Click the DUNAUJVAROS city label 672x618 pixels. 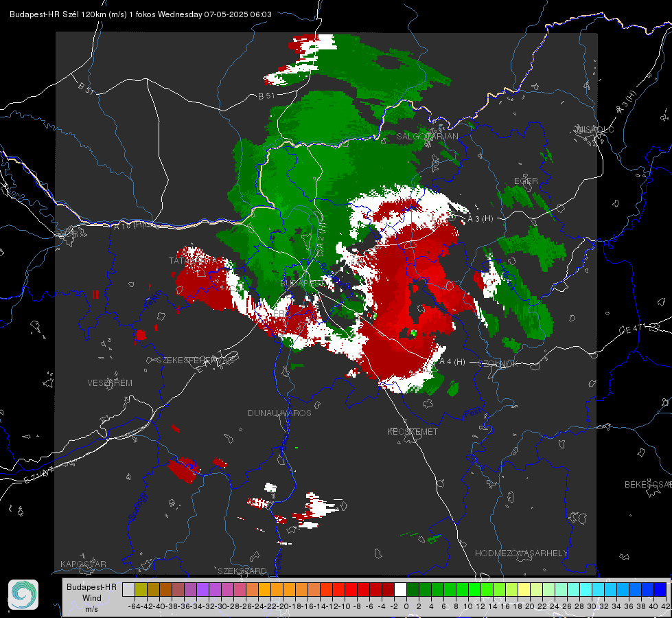(279, 413)
